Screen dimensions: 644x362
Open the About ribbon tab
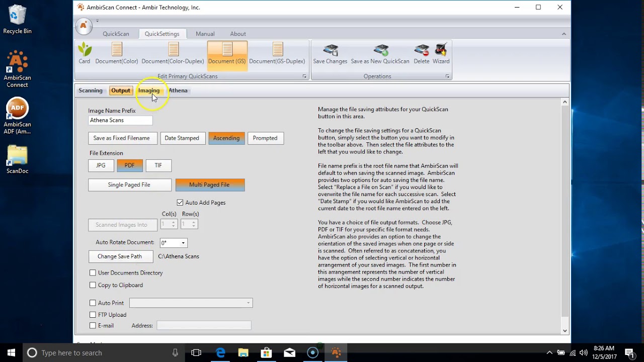[x=238, y=34]
